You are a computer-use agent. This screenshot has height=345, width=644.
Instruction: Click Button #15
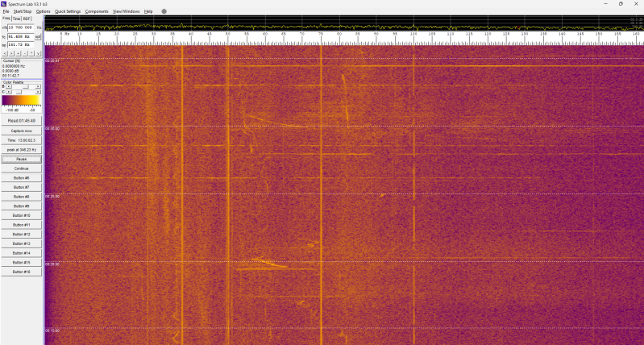tap(21, 263)
